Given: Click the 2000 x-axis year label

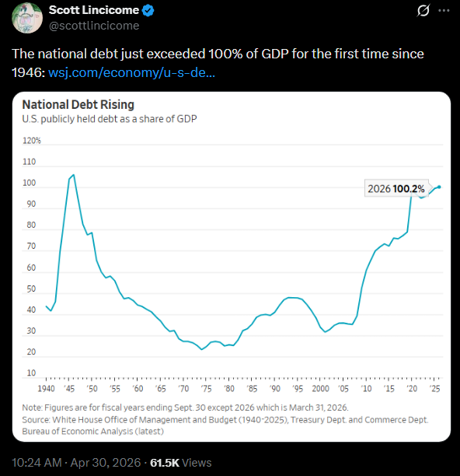Looking at the screenshot, I should point(320,389).
